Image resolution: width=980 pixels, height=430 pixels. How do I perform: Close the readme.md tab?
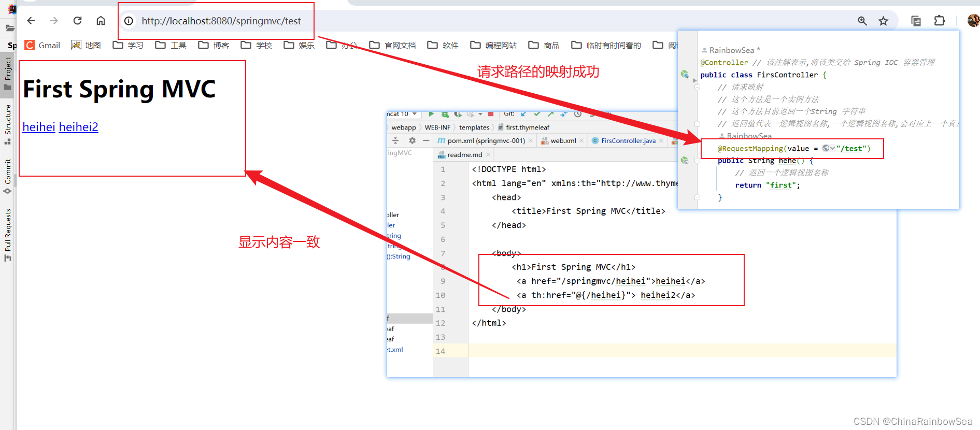488,155
